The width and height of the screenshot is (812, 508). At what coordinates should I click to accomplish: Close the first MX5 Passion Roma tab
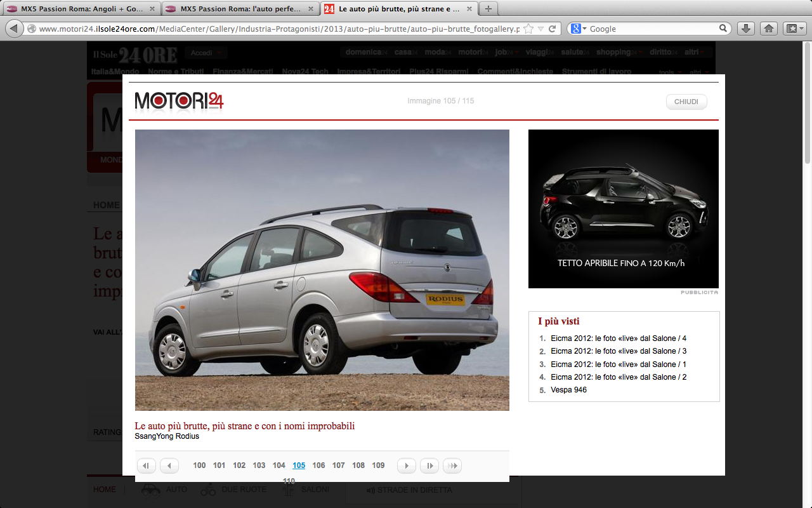[x=152, y=9]
